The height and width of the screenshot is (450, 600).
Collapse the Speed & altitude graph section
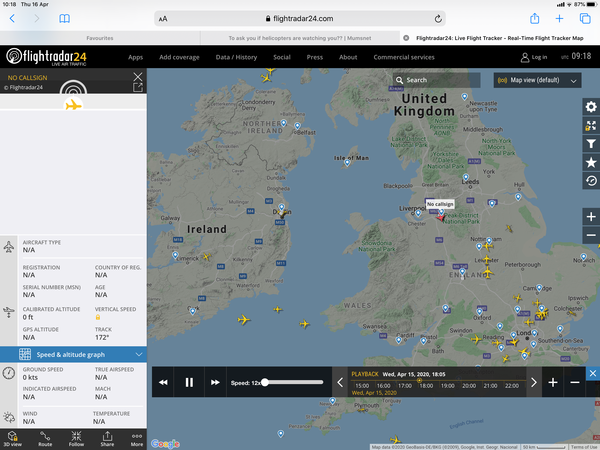click(73, 354)
